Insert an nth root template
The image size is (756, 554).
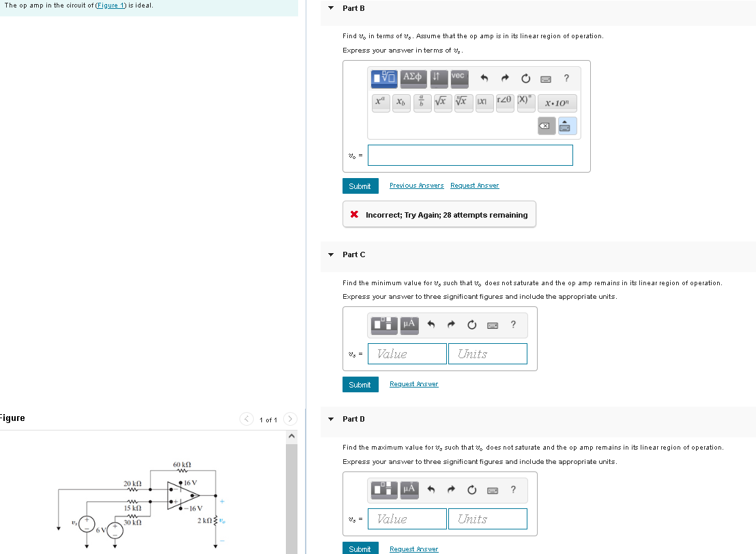point(463,103)
